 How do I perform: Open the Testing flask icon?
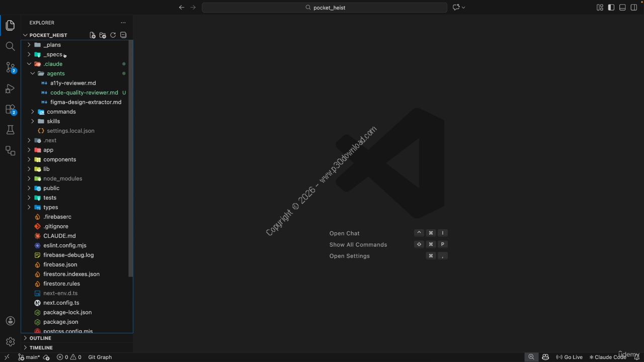pos(10,130)
